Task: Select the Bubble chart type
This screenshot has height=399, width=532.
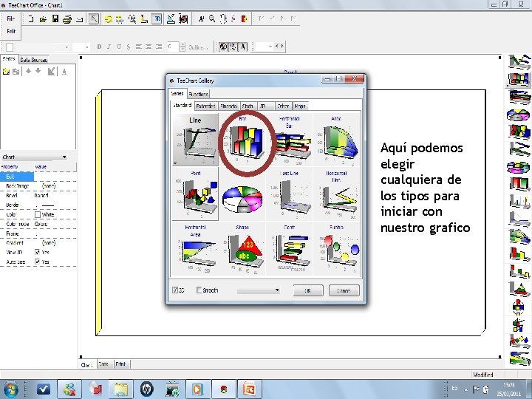Action: click(336, 248)
